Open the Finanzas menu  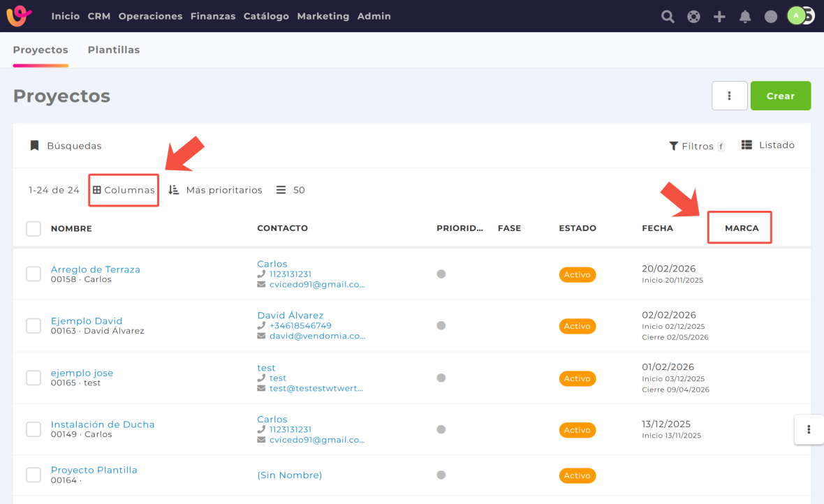[x=212, y=16]
